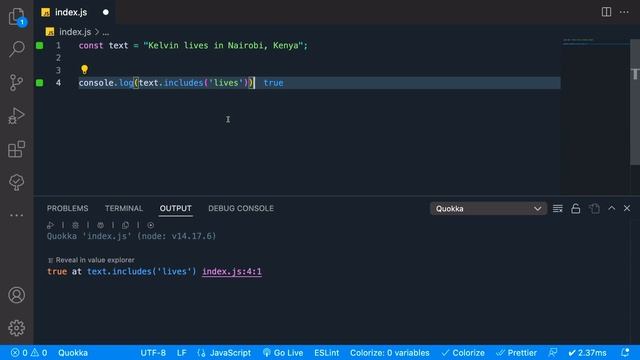Open errors and warnings count in status bar
This screenshot has height=360, width=640.
[x=29, y=353]
